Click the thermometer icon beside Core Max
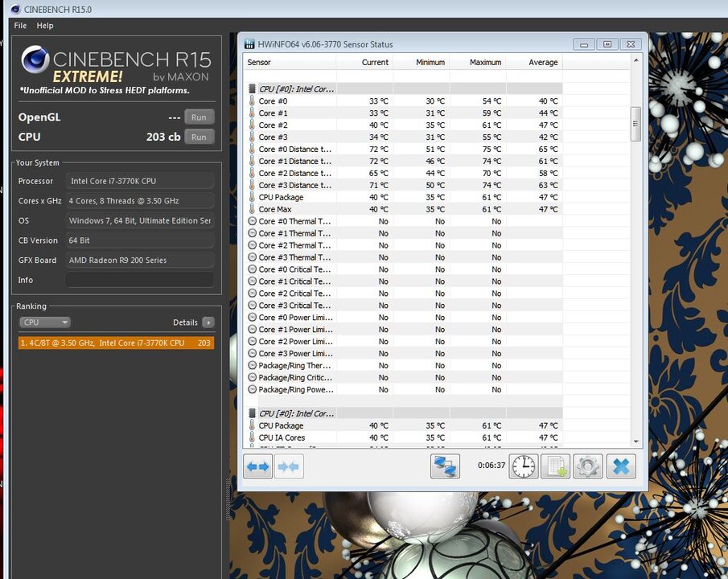728x579 pixels. point(252,209)
